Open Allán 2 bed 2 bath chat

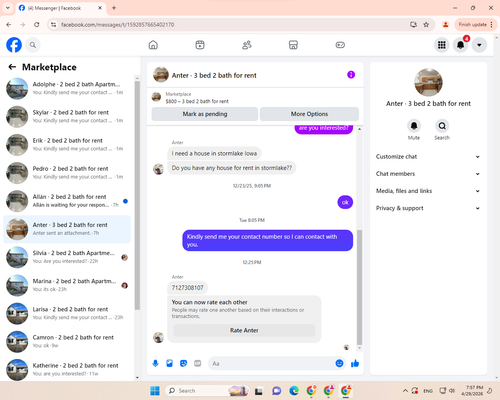click(67, 201)
